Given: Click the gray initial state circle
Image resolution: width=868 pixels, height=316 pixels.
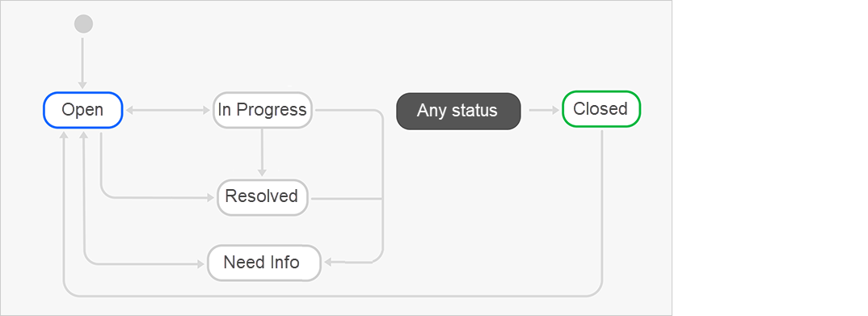Looking at the screenshot, I should coord(83,23).
